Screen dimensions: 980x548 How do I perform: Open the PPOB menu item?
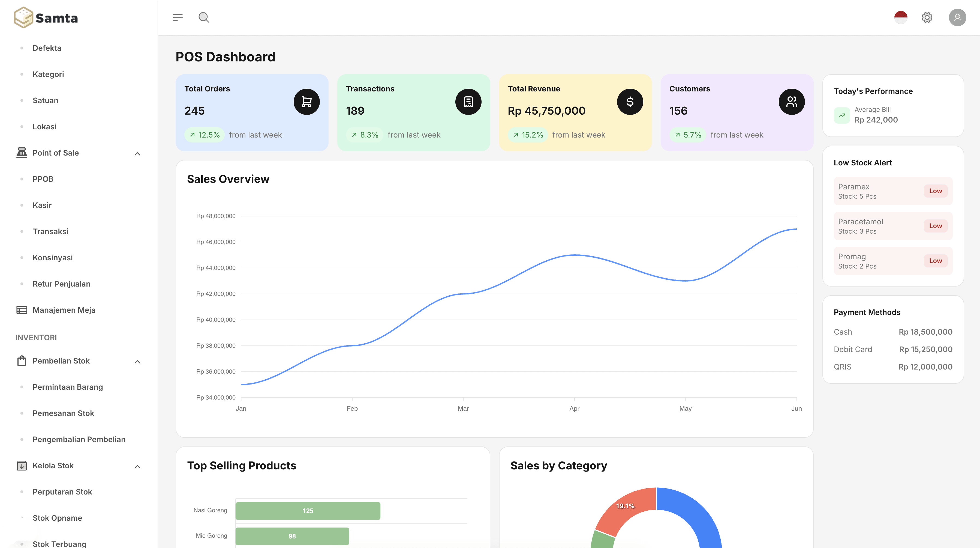[x=43, y=179]
